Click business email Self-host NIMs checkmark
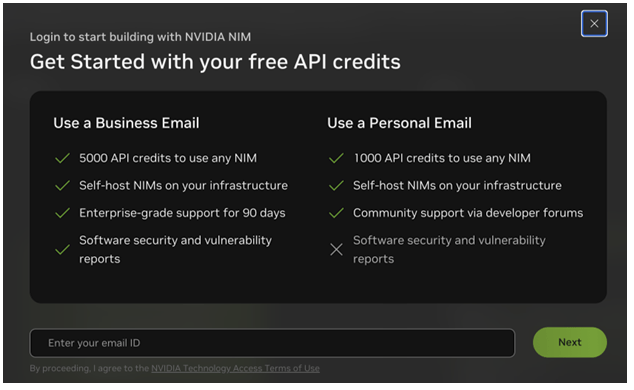 coord(62,186)
